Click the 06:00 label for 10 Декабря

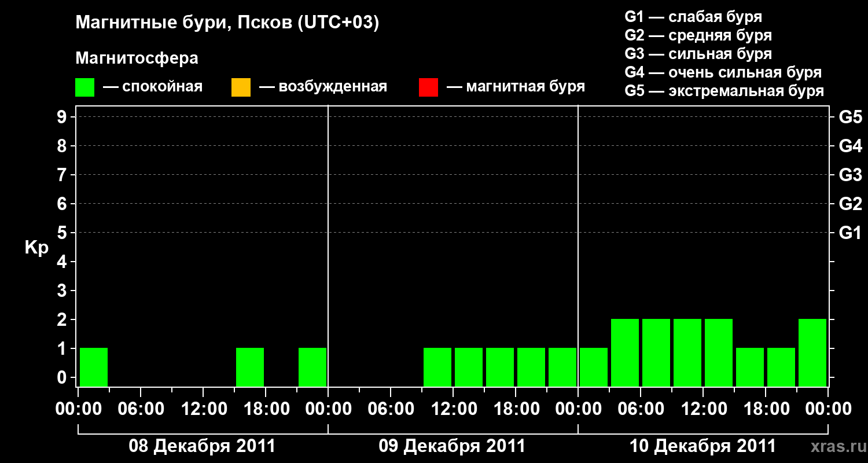tap(641, 409)
